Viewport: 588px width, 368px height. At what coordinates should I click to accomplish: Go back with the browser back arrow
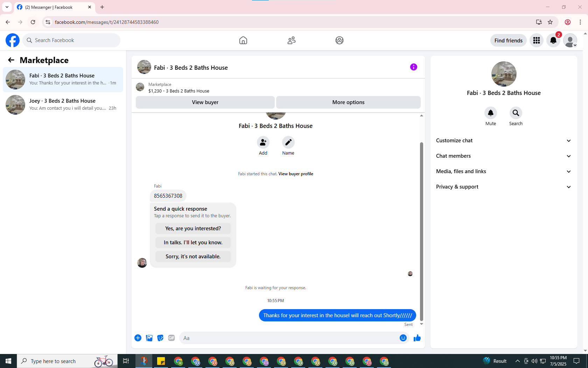(x=8, y=22)
